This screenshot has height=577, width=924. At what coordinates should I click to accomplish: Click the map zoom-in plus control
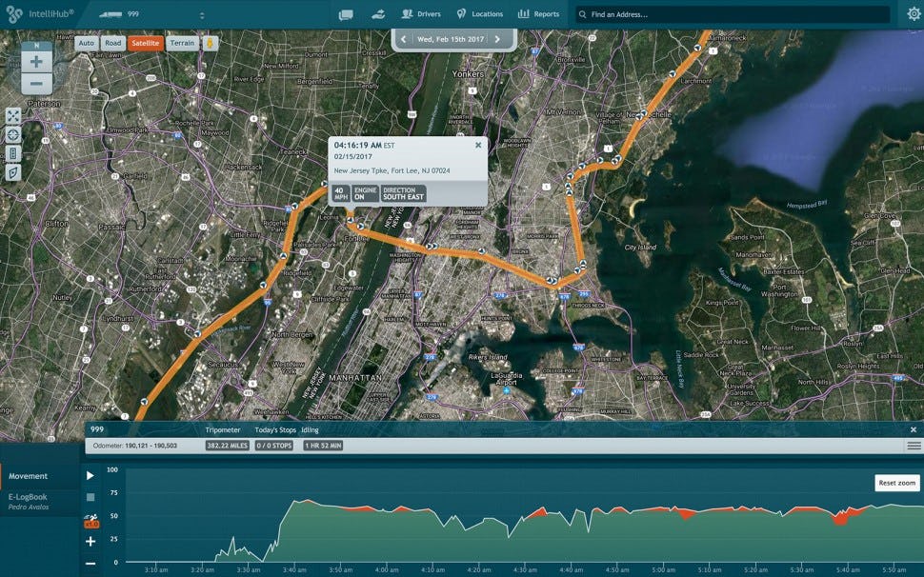click(x=36, y=61)
